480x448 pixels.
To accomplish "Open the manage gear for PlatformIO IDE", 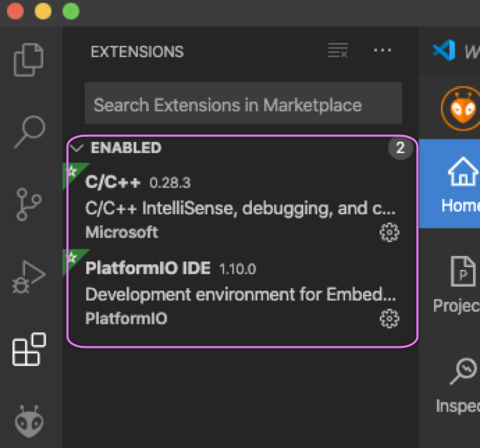I will click(389, 319).
